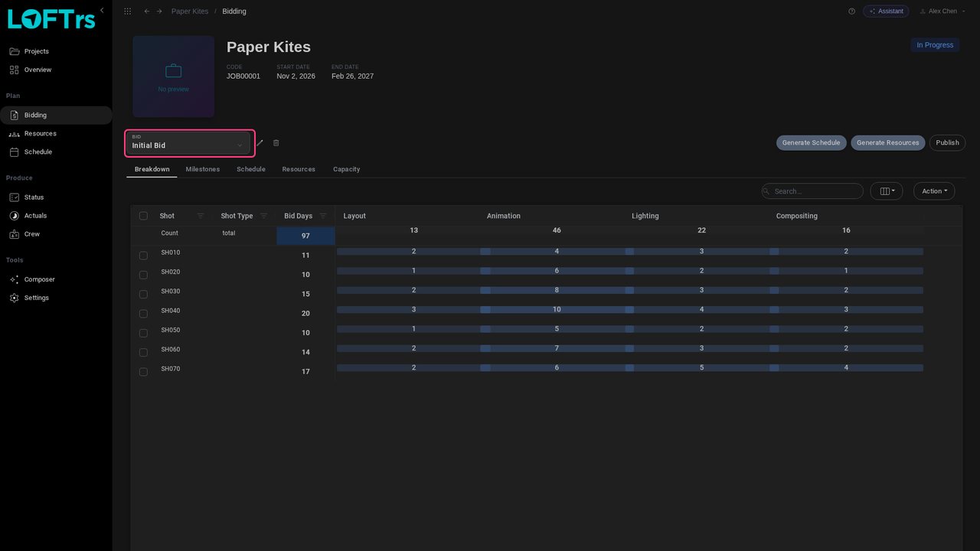
Task: Click the Search input field
Action: click(812, 191)
